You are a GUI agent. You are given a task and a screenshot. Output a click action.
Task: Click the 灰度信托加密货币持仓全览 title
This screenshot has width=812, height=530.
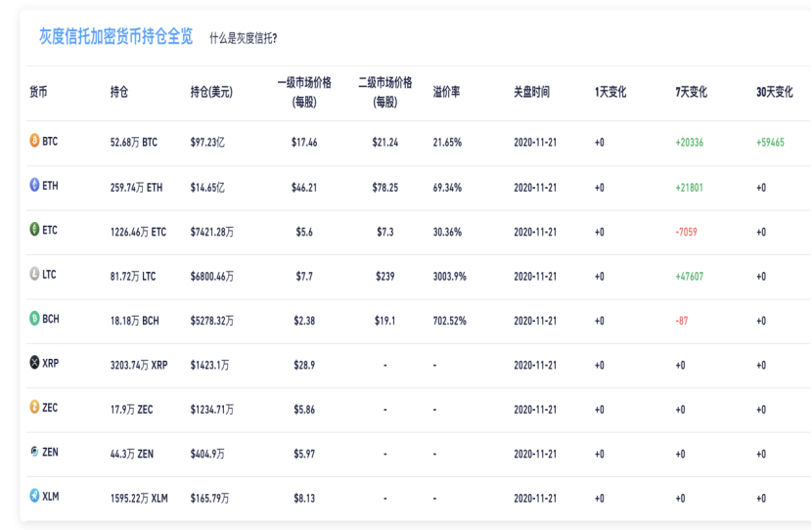(116, 36)
